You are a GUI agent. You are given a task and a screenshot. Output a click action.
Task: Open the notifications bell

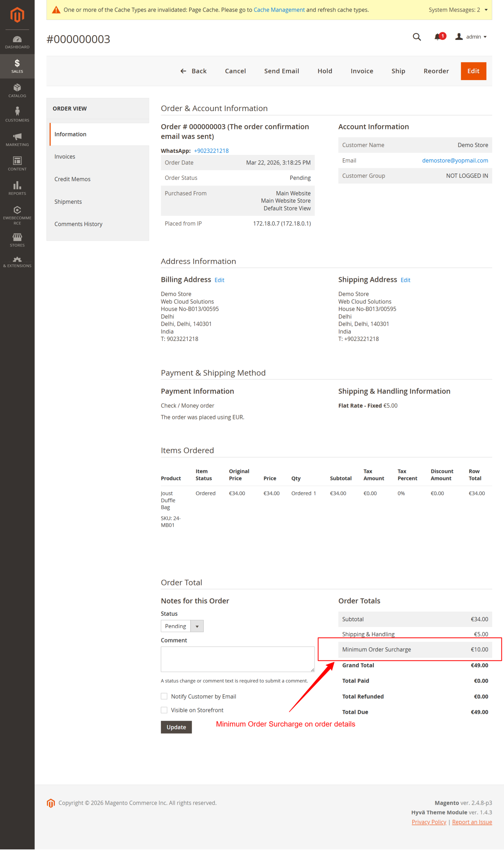pos(438,37)
